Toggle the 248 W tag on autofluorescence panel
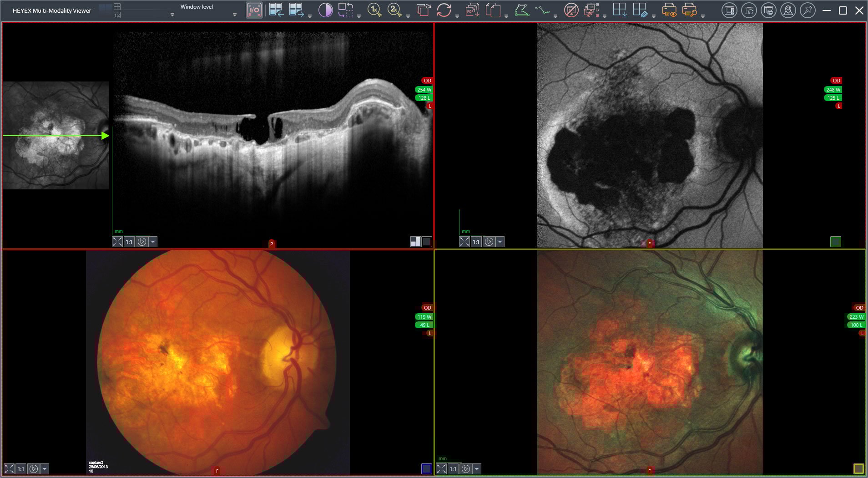This screenshot has height=478, width=868. (833, 90)
